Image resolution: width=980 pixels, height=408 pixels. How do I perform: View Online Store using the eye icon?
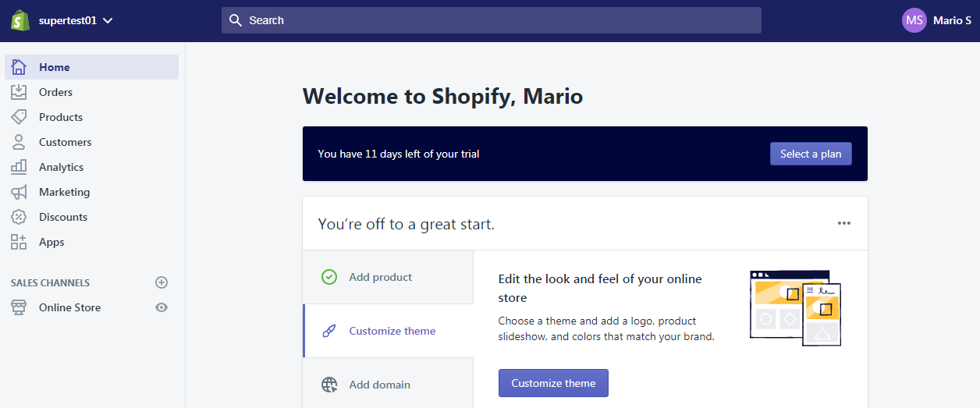click(162, 307)
